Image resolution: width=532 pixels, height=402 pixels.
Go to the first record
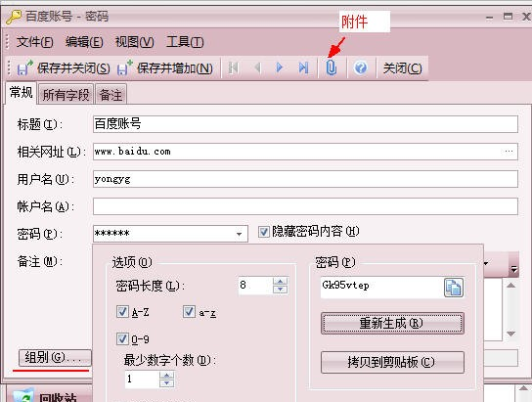pyautogui.click(x=233, y=67)
